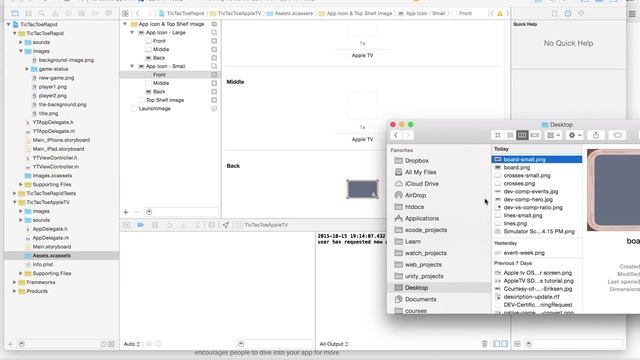Open the Project navigator folder icon
The width and height of the screenshot is (640, 360).
(x=15, y=13)
